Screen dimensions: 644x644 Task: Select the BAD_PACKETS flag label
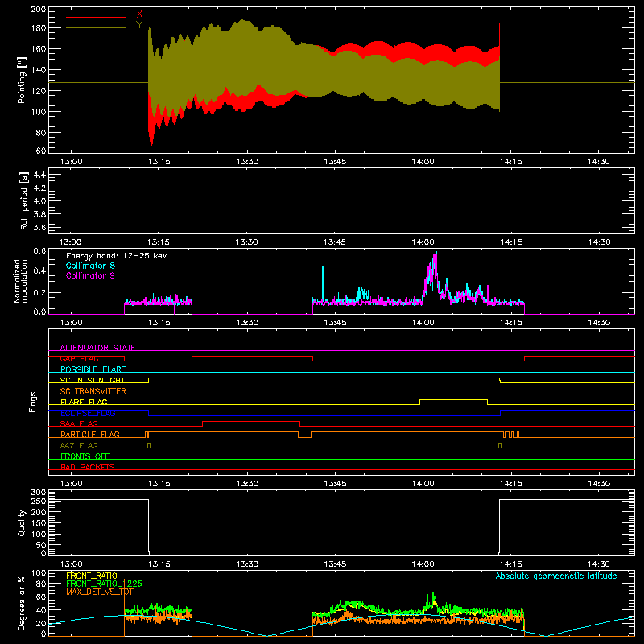pos(88,467)
